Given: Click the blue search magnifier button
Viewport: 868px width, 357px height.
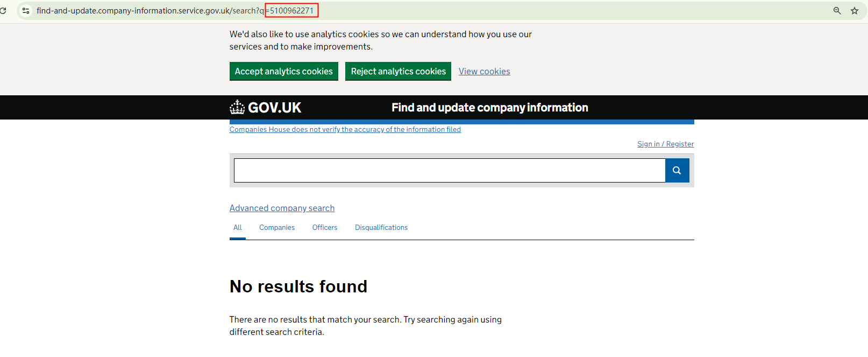Looking at the screenshot, I should click(677, 170).
